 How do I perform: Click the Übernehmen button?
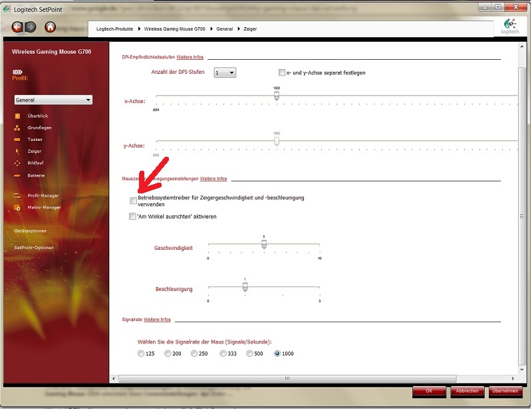[505, 391]
